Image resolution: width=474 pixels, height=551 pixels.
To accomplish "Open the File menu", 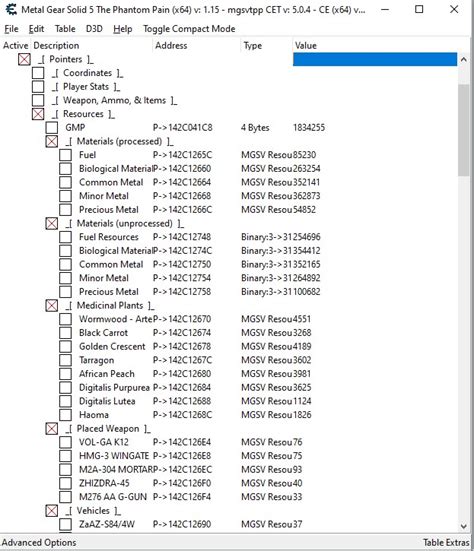I will pyautogui.click(x=11, y=29).
